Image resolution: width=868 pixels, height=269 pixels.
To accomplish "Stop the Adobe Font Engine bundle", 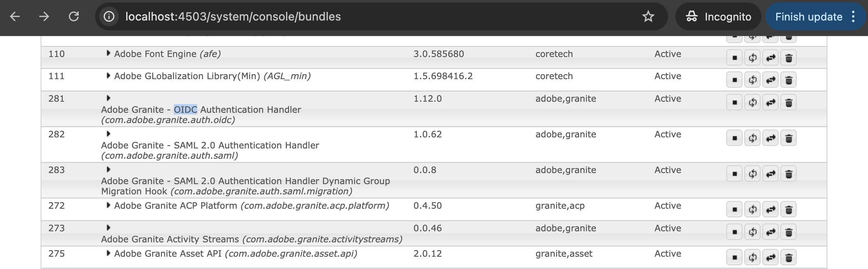I will (734, 58).
